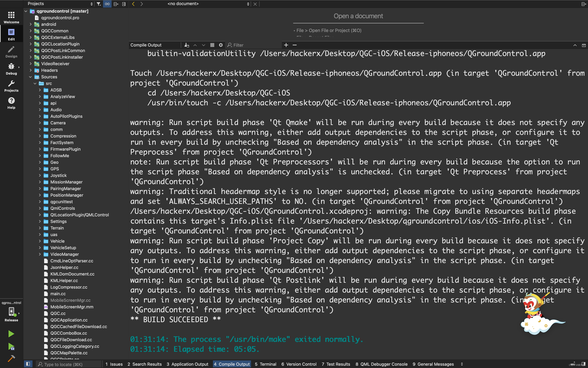Toggle the left sidebar visibility
588x368 pixels.
coord(28,364)
